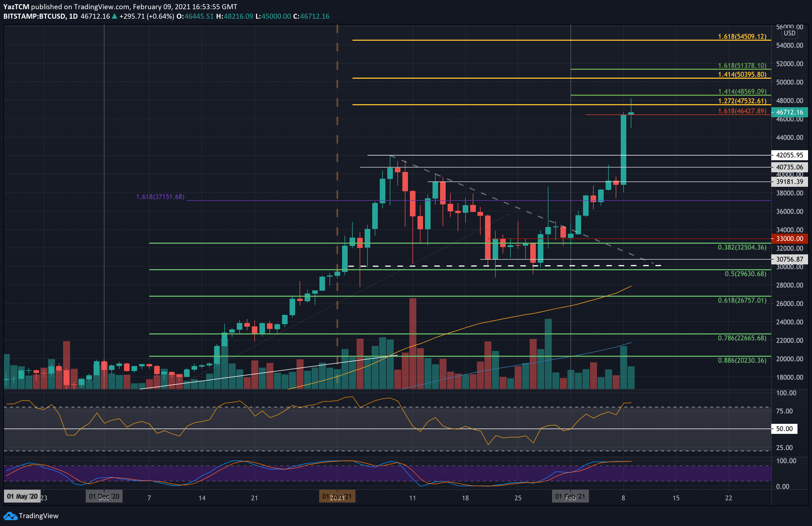Click the USD currency label on the price axis
This screenshot has height=526, width=812.
click(789, 33)
